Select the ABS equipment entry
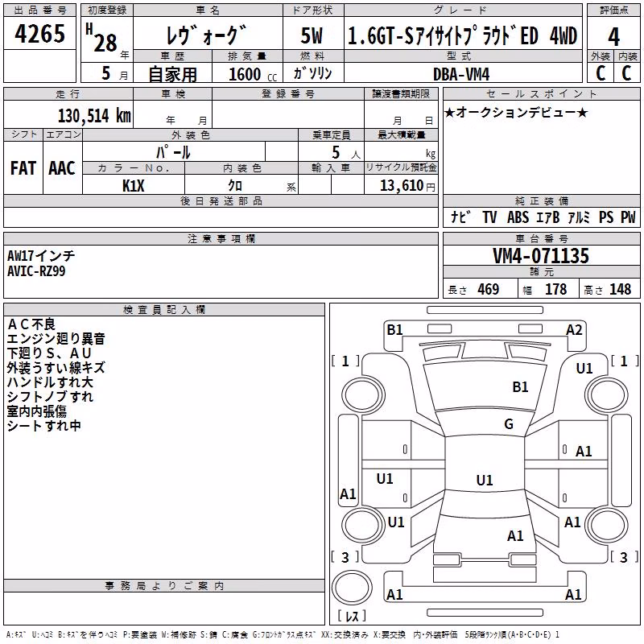Image resolution: width=644 pixels, height=644 pixels. point(518,217)
